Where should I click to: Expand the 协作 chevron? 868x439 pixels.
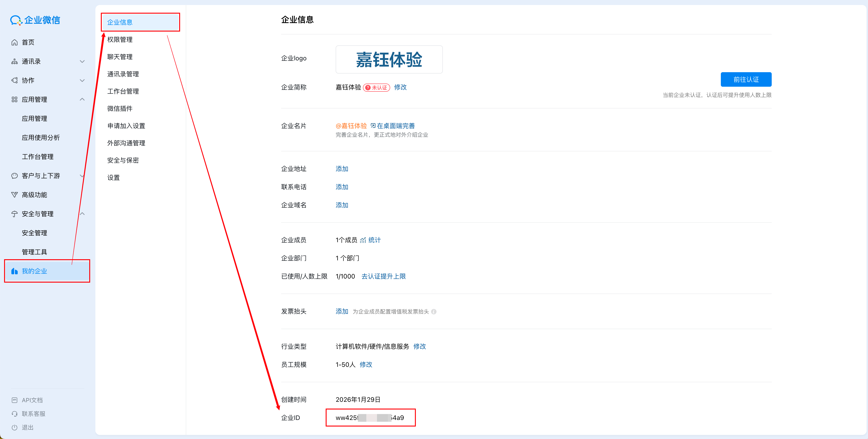pos(82,80)
